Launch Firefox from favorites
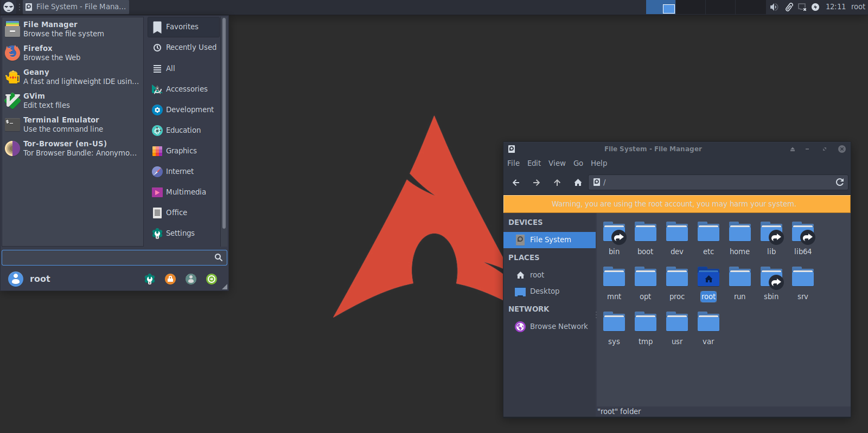 pyautogui.click(x=73, y=53)
